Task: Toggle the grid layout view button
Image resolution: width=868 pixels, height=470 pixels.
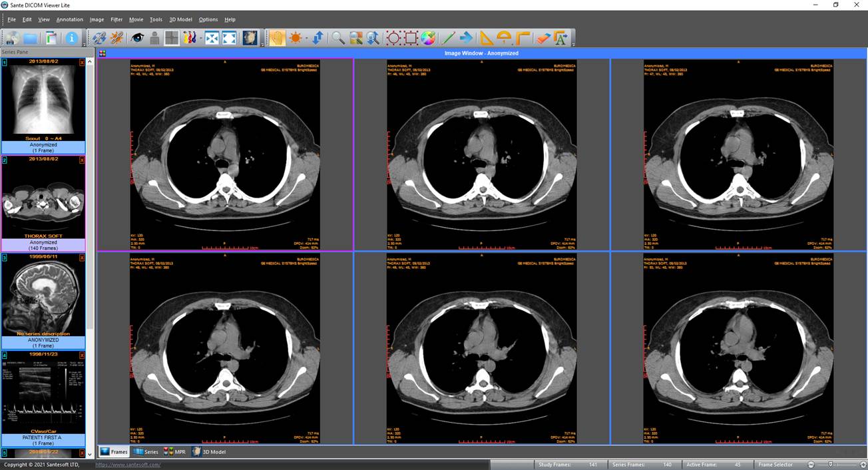Action: [171, 38]
